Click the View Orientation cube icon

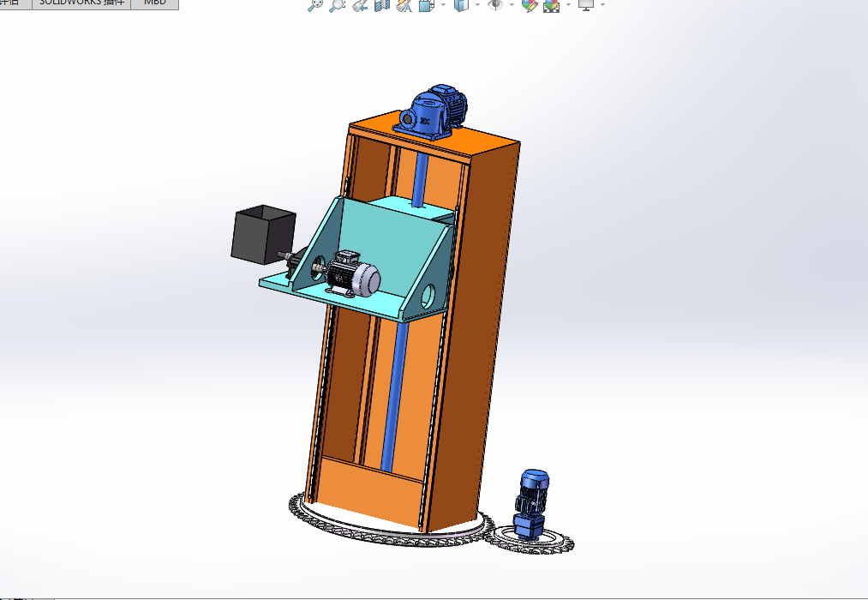coord(426,5)
